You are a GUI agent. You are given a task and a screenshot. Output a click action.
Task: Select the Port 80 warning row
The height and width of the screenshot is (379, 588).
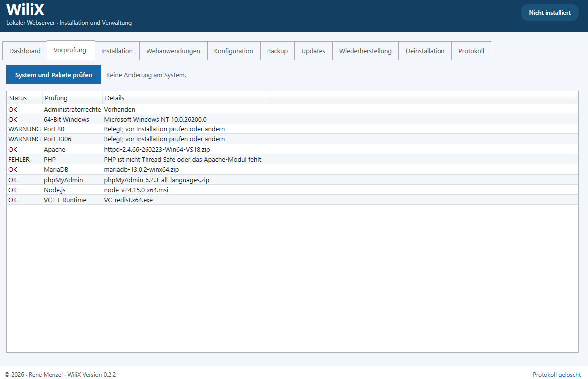293,129
